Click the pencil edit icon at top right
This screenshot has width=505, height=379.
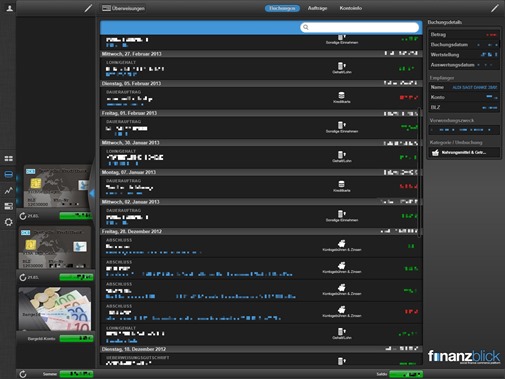click(495, 8)
